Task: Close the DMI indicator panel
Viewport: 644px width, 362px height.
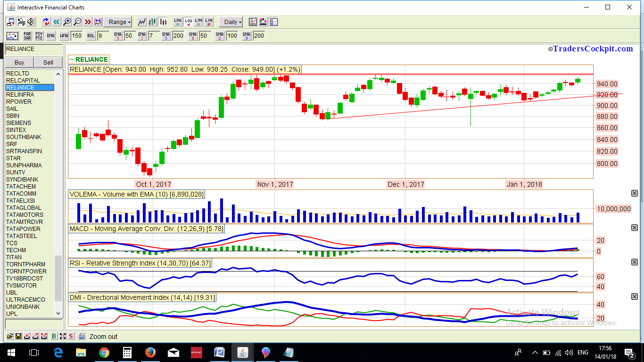Action: click(634, 296)
